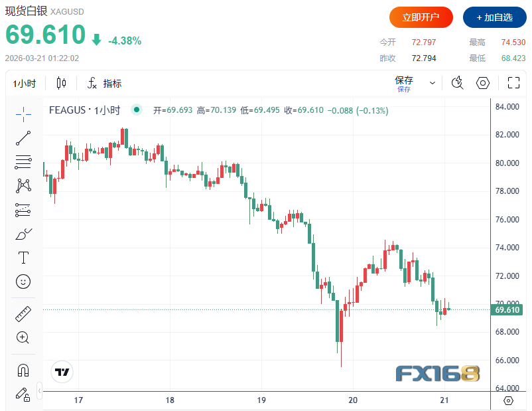Image resolution: width=532 pixels, height=411 pixels.
Task: Toggle the green market status dot
Action: click(x=137, y=110)
